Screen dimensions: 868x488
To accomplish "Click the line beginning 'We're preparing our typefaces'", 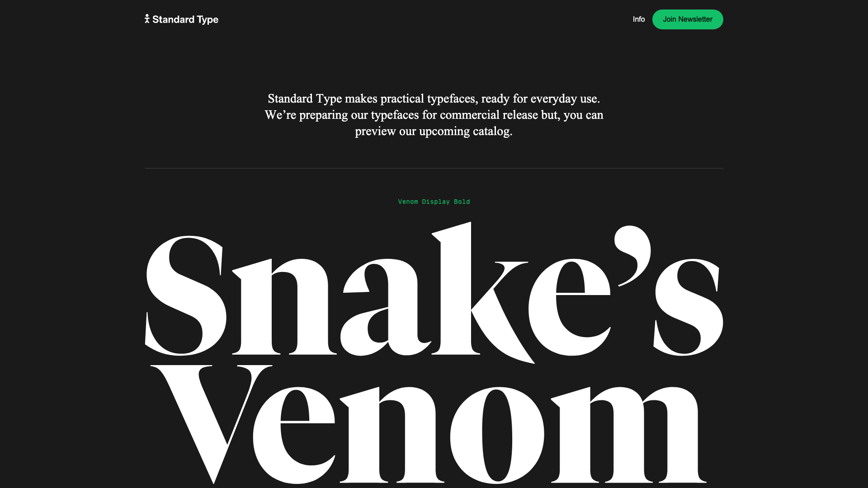I will pos(434,115).
